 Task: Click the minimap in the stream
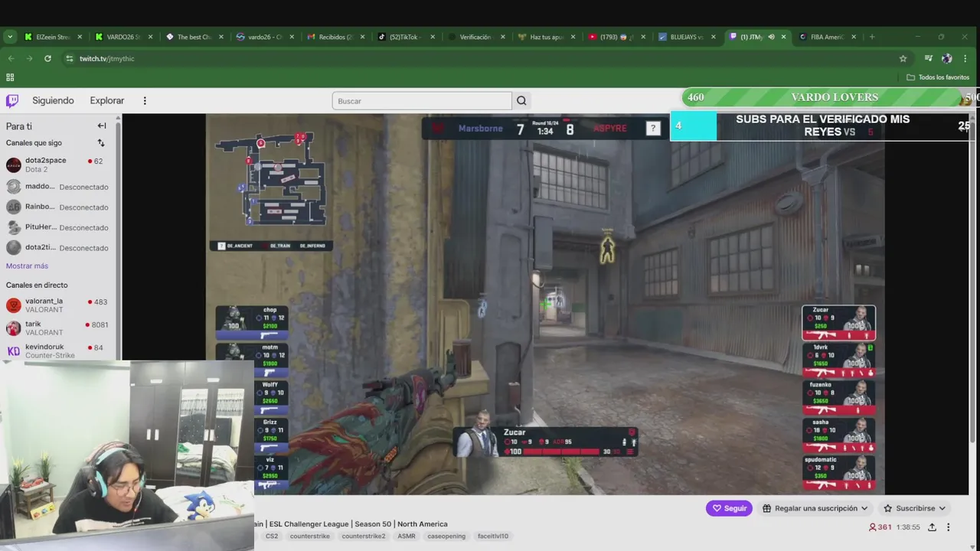point(272,184)
